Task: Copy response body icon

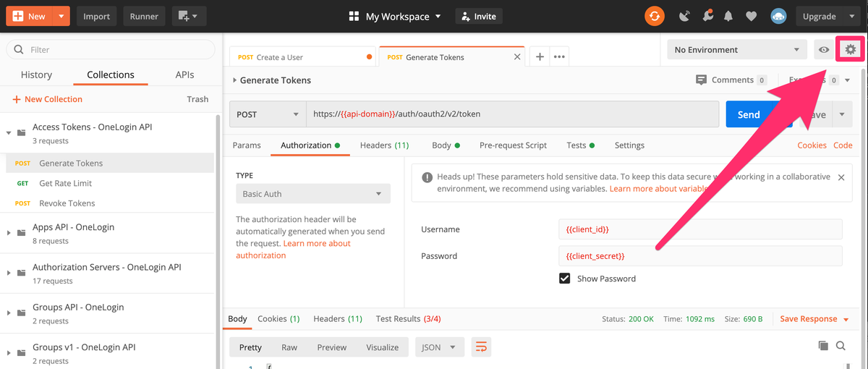Action: 823,346
